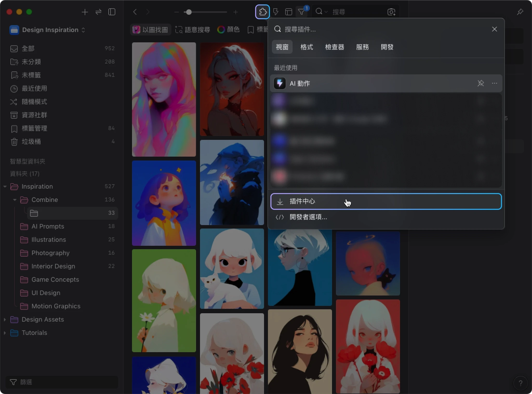This screenshot has height=394, width=532.
Task: Open the AI action lightning toolbar icon
Action: click(276, 12)
